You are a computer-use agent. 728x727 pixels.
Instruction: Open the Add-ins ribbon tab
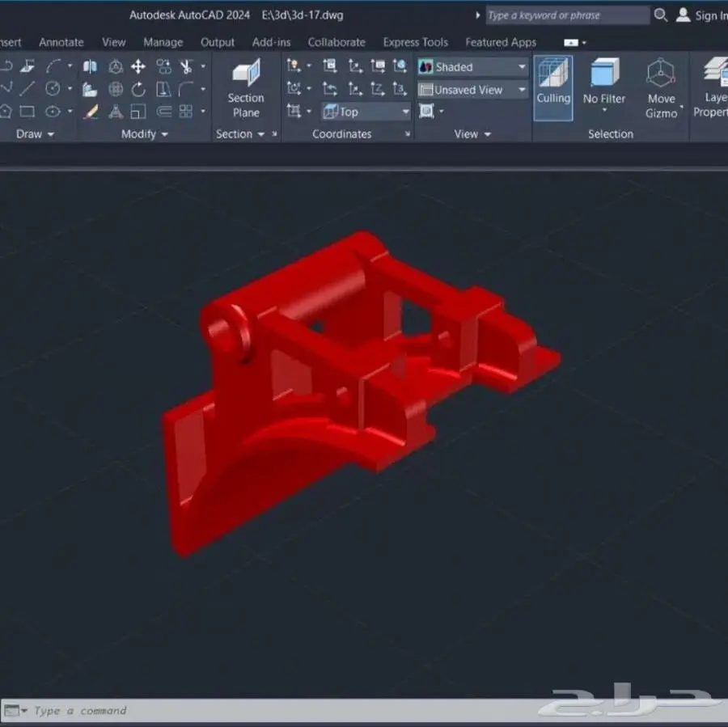tap(271, 42)
